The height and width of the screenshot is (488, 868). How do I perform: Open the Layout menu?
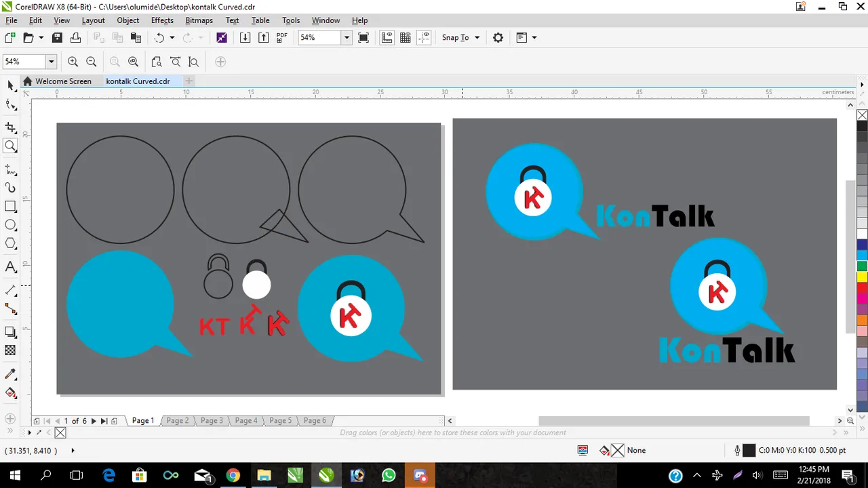click(93, 20)
